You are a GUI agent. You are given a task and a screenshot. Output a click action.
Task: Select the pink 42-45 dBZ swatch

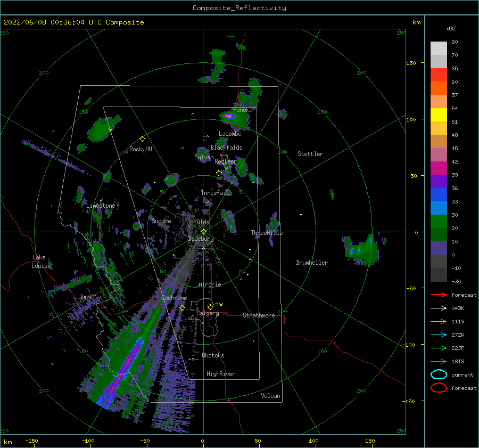tap(439, 154)
